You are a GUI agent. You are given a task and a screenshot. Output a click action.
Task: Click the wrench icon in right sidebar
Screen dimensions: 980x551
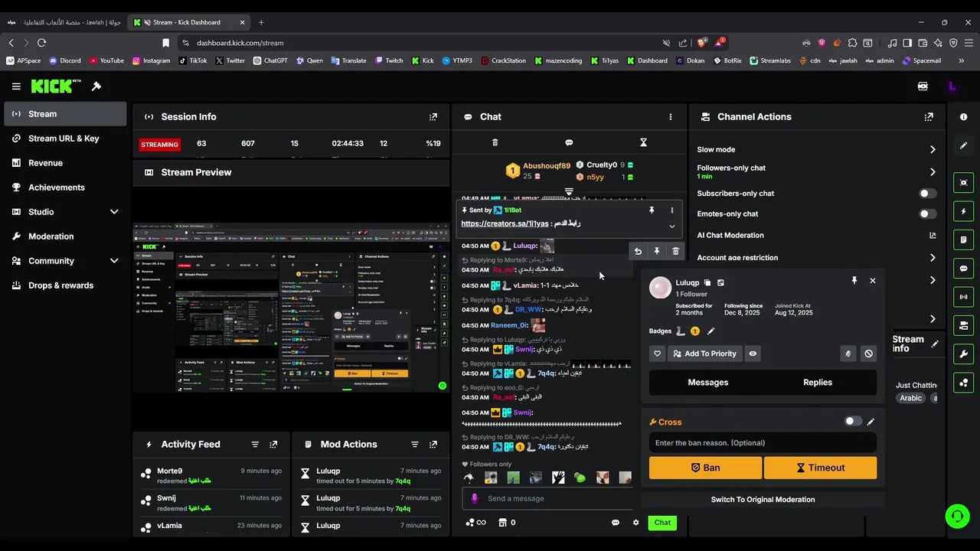[x=963, y=354]
